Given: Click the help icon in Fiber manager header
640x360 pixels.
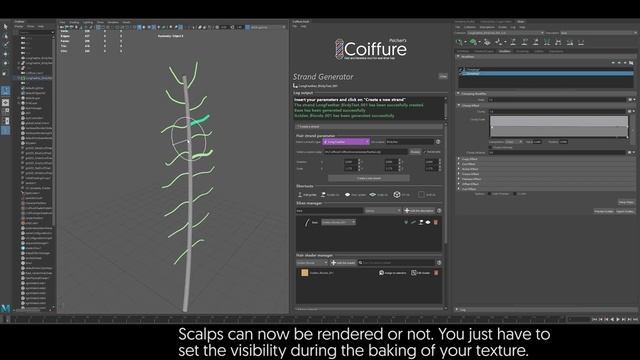Looking at the screenshot, I should 439,211.
